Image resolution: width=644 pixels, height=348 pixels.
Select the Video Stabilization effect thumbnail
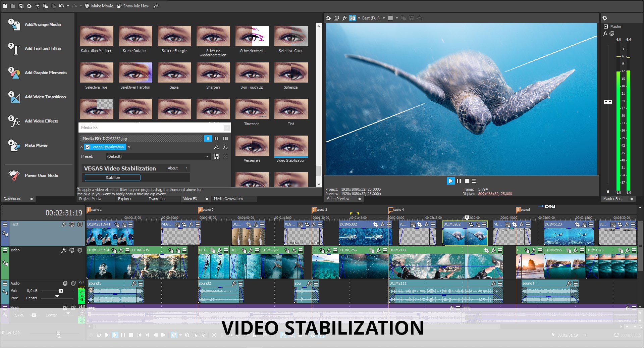click(291, 146)
